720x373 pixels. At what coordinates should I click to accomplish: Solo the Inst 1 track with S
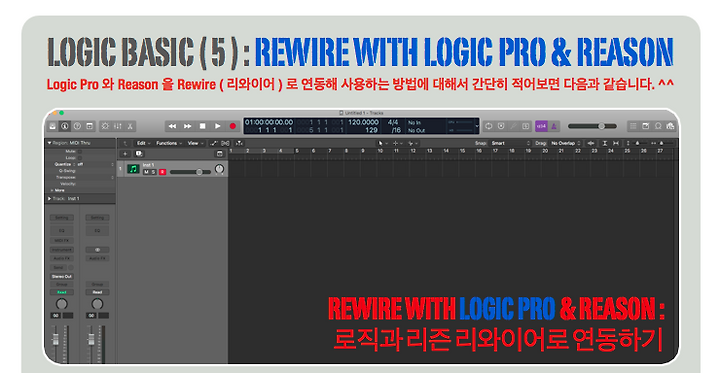154,172
